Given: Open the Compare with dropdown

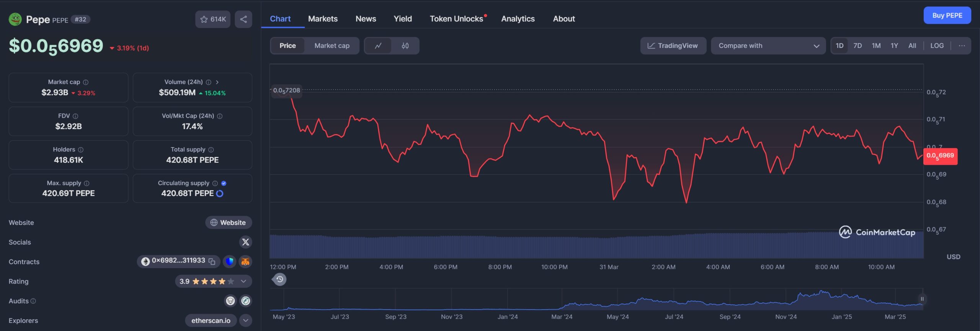Looking at the screenshot, I should [x=768, y=46].
